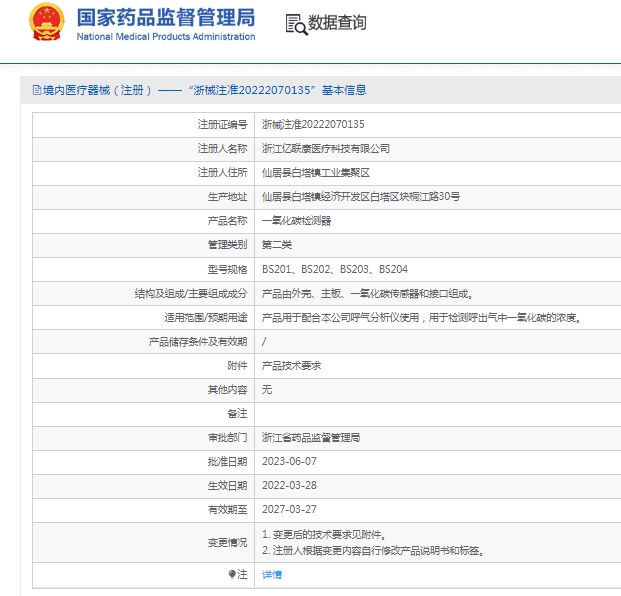The image size is (621, 596).
Task: Click the 管理类别 label
Action: click(227, 245)
